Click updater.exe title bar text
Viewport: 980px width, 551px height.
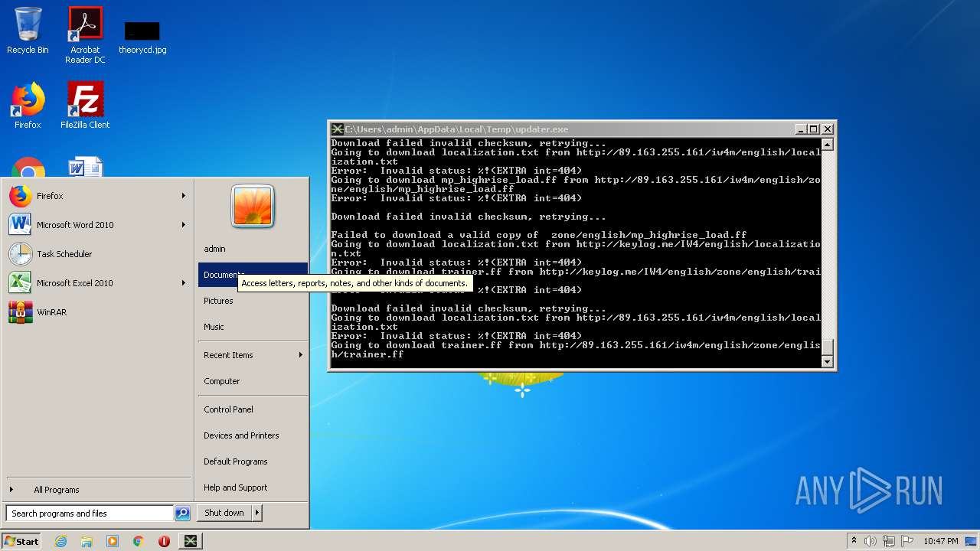coord(456,129)
